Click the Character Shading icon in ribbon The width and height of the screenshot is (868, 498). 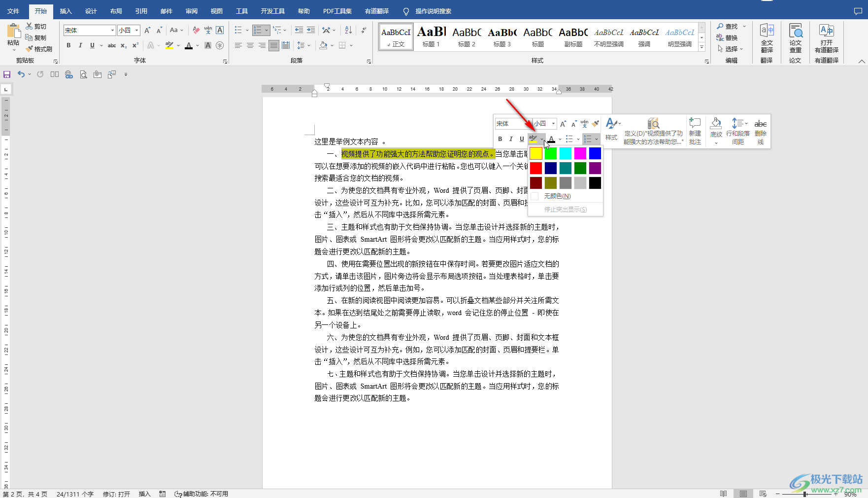point(208,45)
